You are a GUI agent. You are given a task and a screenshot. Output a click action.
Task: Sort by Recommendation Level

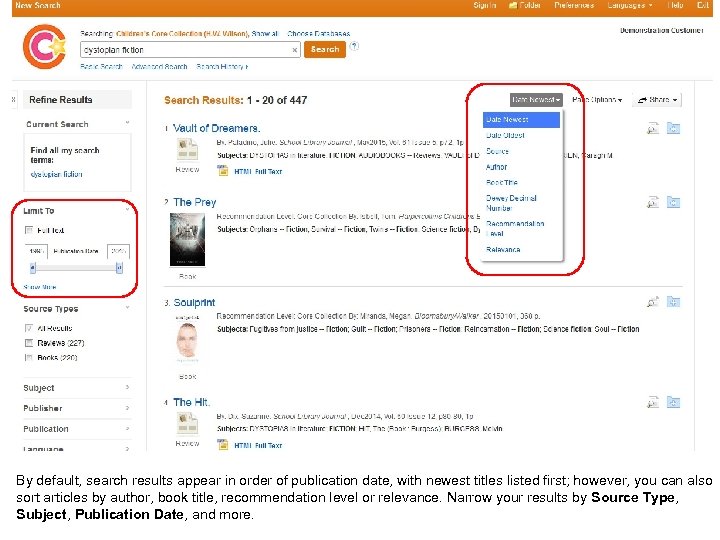[515, 229]
